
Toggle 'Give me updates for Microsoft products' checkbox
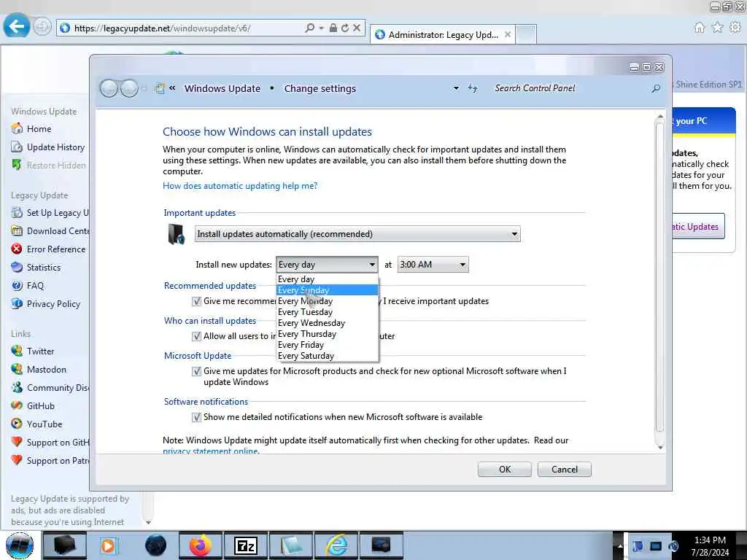pyautogui.click(x=196, y=371)
